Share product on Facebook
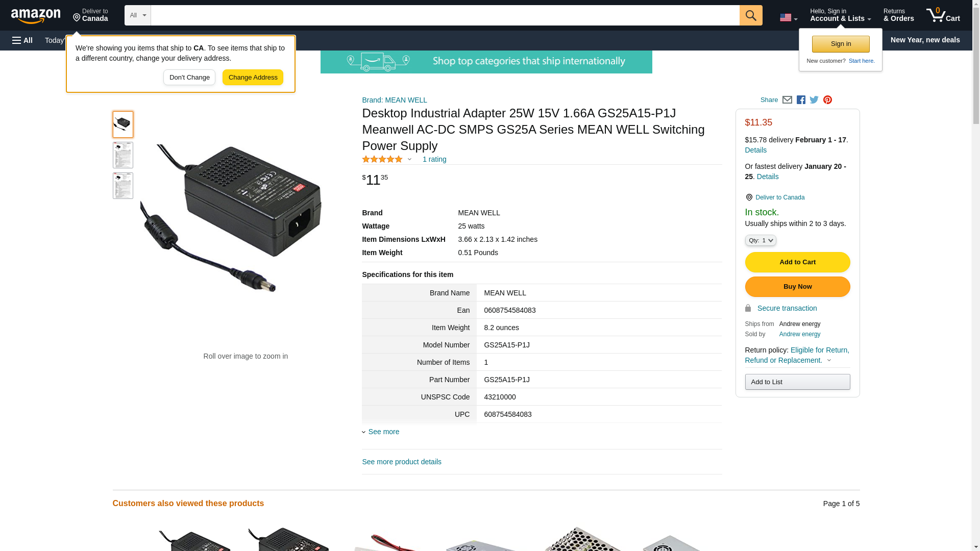 [801, 100]
